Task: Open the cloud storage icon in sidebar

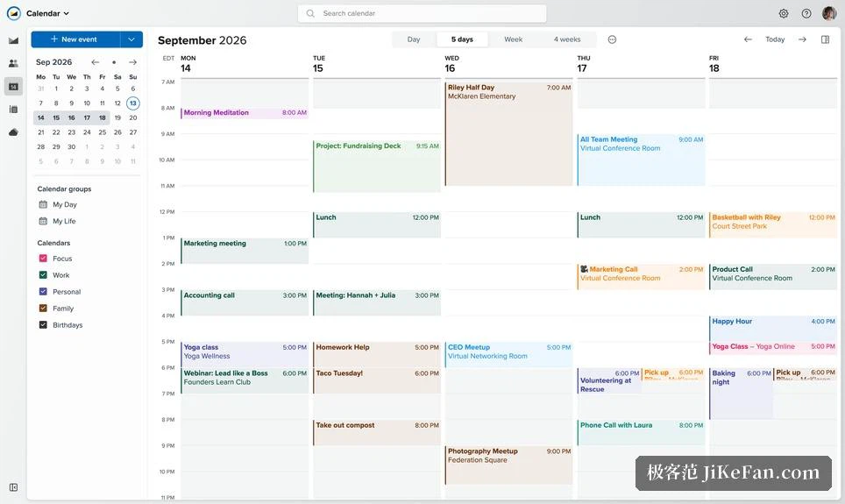Action: point(13,132)
